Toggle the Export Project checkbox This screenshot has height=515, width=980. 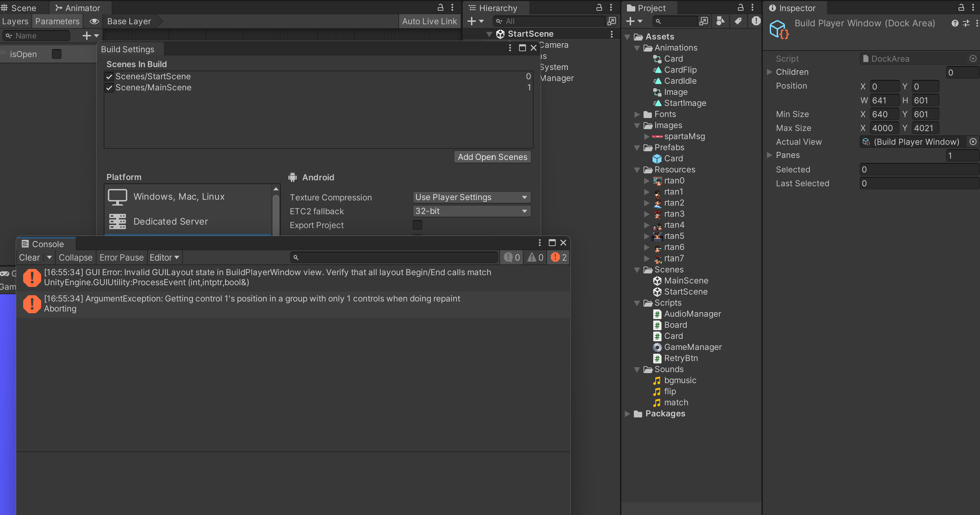(x=417, y=225)
